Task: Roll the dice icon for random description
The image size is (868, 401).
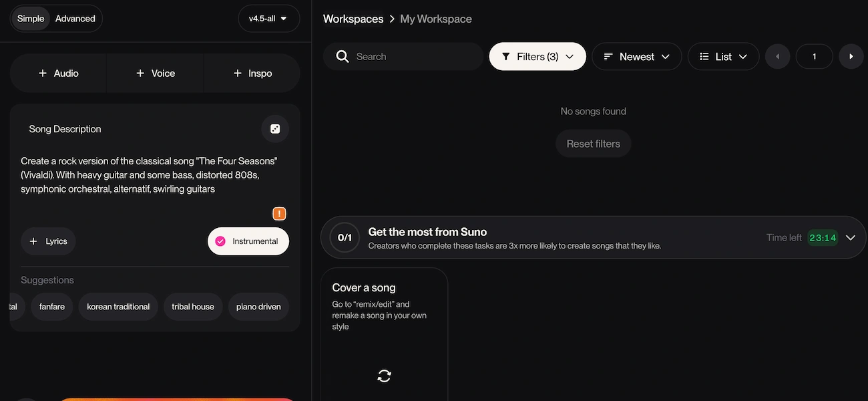Action: [x=275, y=129]
